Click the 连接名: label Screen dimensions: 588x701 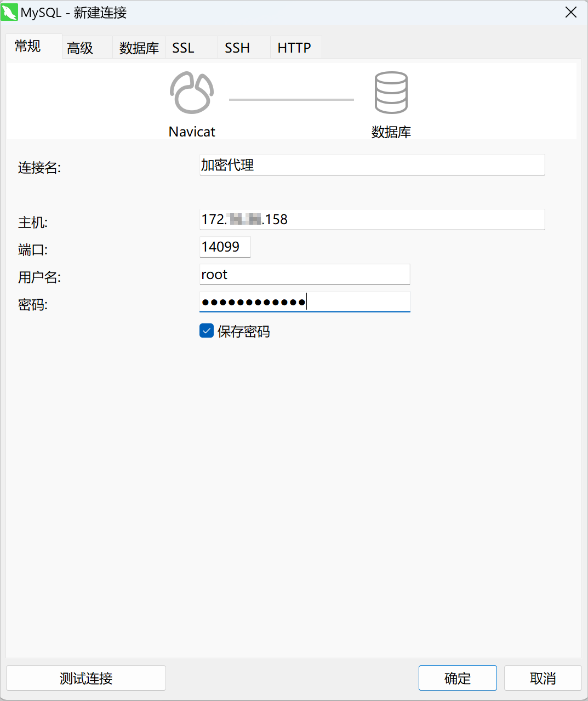point(39,168)
